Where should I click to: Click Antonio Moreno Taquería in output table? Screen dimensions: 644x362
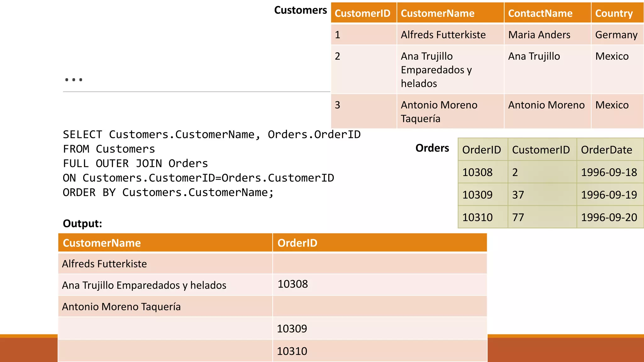(121, 306)
